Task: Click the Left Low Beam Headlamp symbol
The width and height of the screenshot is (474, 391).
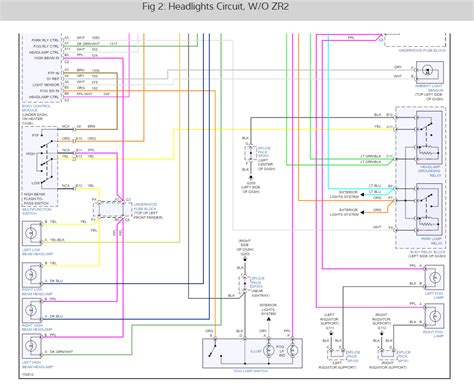Action: tap(32, 233)
